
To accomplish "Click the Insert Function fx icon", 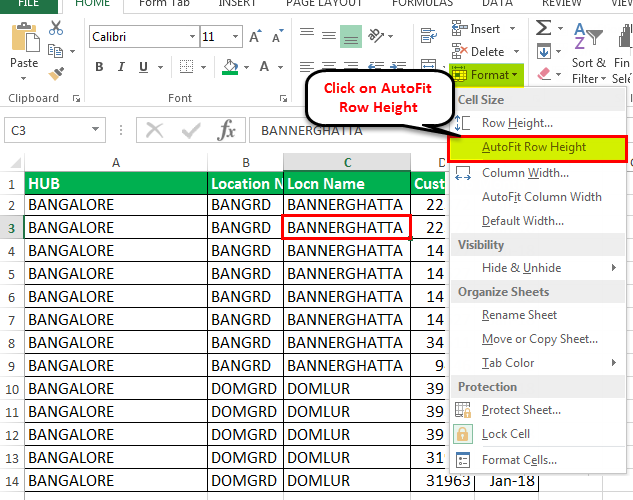I will [x=226, y=130].
